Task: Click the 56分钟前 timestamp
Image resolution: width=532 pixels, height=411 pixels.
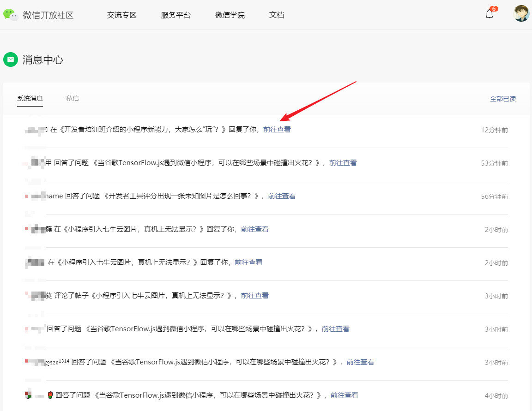Action: pos(494,197)
